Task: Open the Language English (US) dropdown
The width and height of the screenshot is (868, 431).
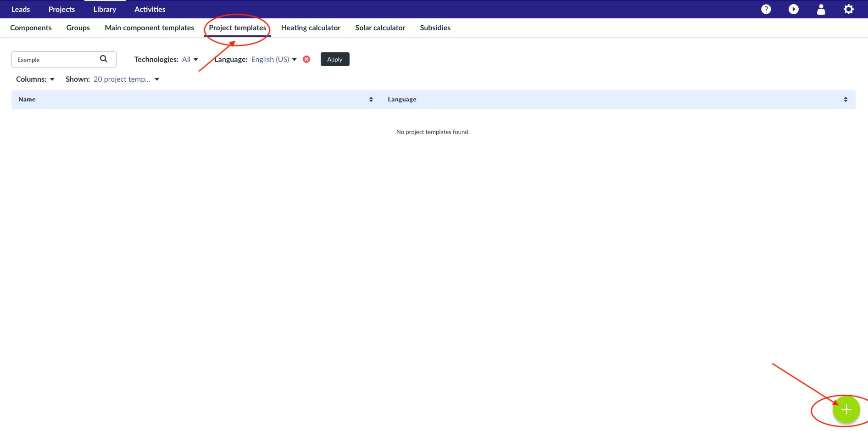Action: coord(274,60)
